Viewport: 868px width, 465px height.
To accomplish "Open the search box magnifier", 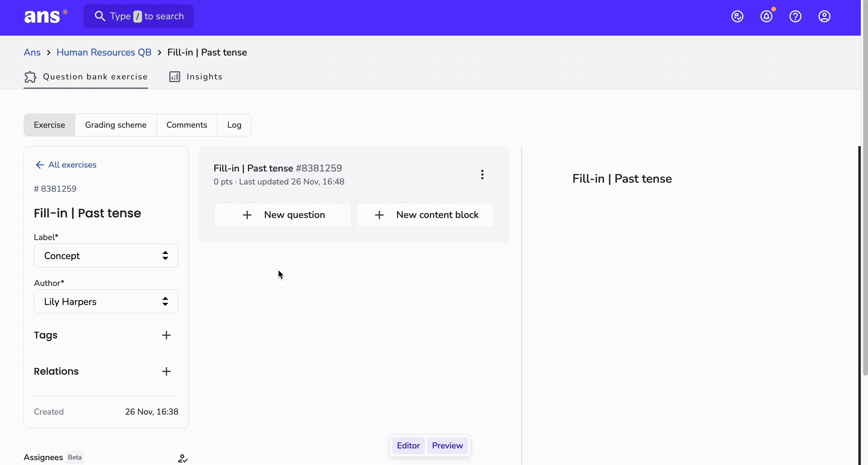I will point(99,16).
